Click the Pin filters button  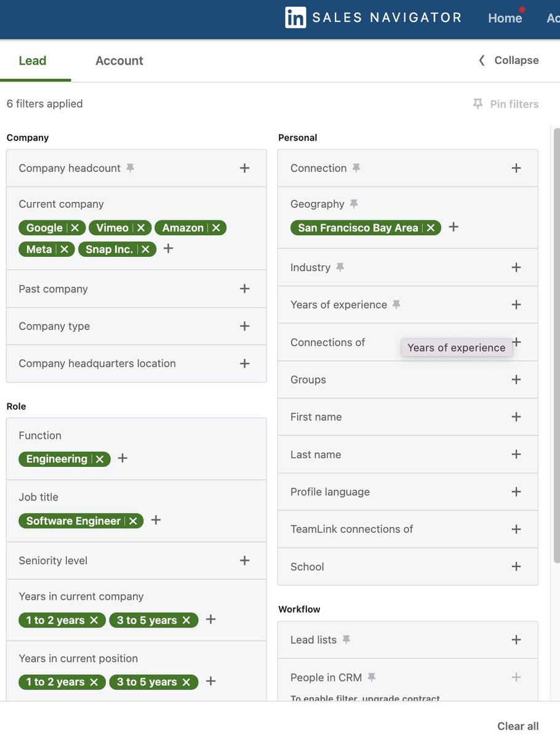click(x=506, y=104)
